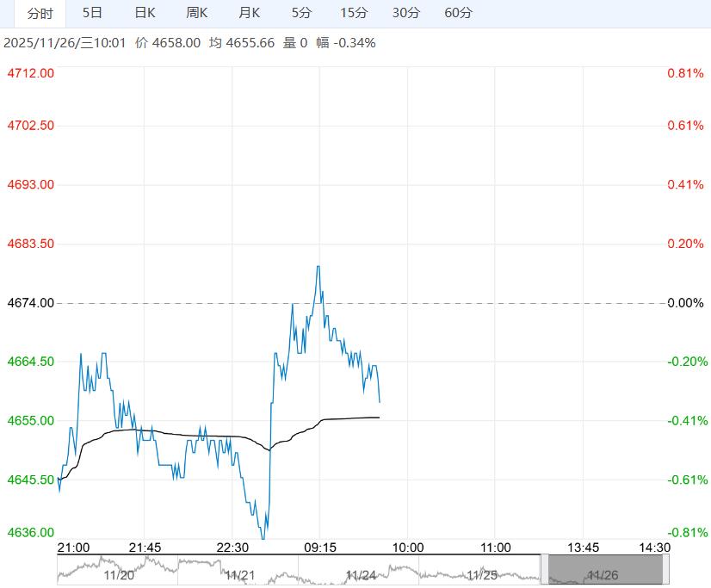The height and width of the screenshot is (588, 711).
Task: Open the 月K monthly candlestick tab
Action: coord(250,13)
